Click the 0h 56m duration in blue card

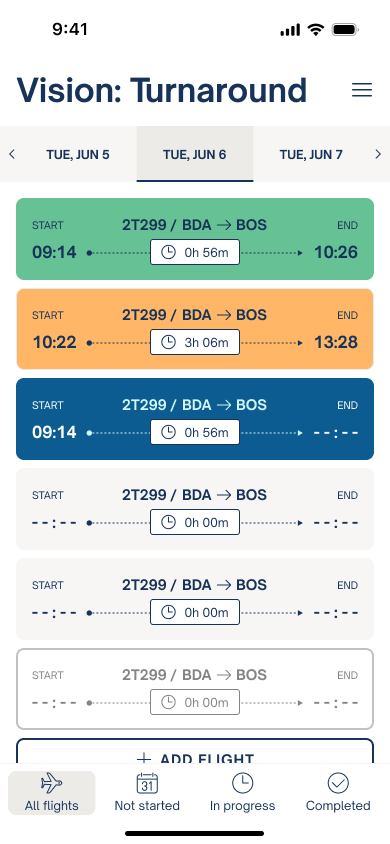click(195, 432)
